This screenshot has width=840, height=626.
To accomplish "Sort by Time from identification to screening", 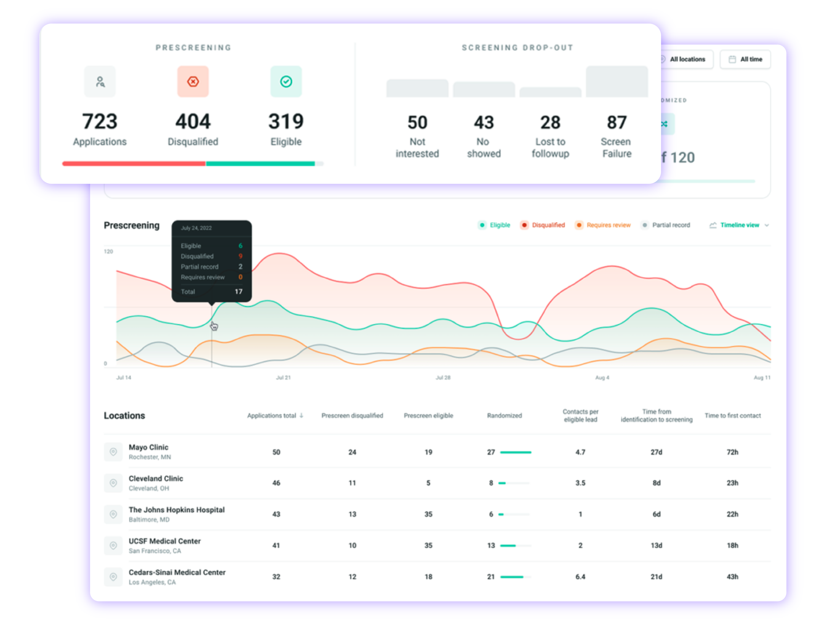I will (x=657, y=416).
